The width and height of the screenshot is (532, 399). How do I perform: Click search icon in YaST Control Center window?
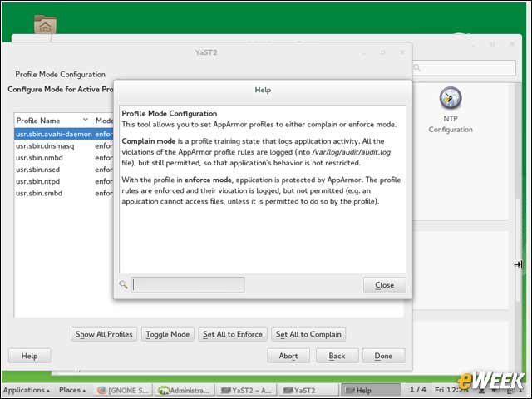(x=417, y=68)
